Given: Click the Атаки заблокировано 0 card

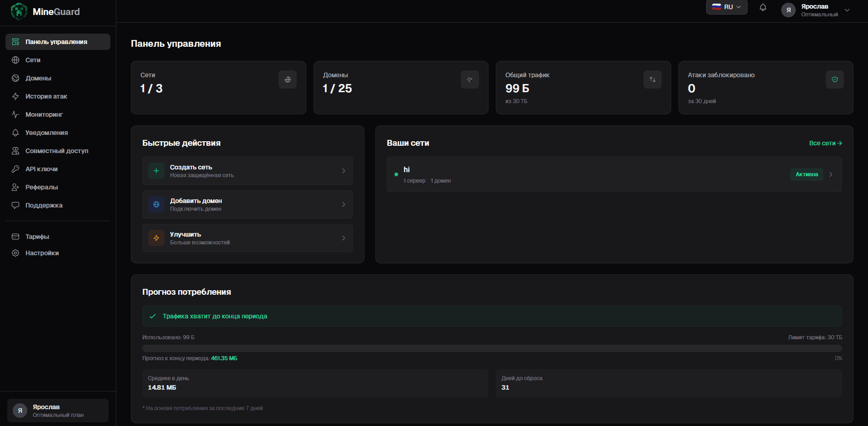Looking at the screenshot, I should click(766, 88).
